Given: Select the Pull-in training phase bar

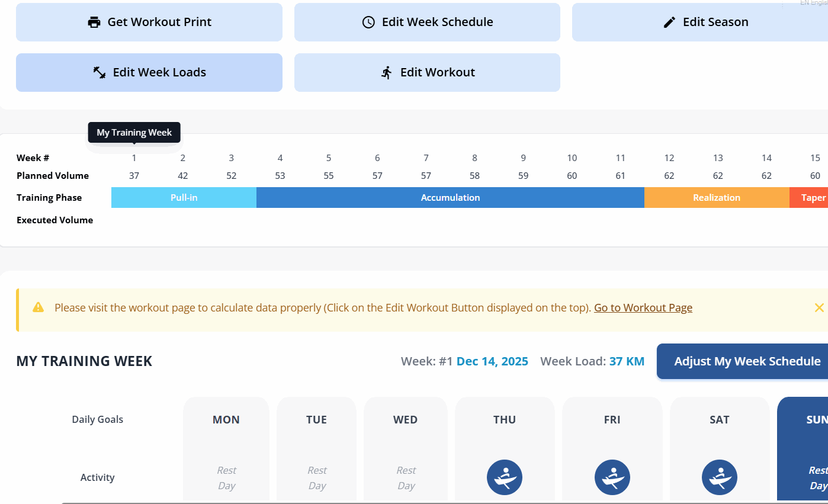Looking at the screenshot, I should click(184, 198).
